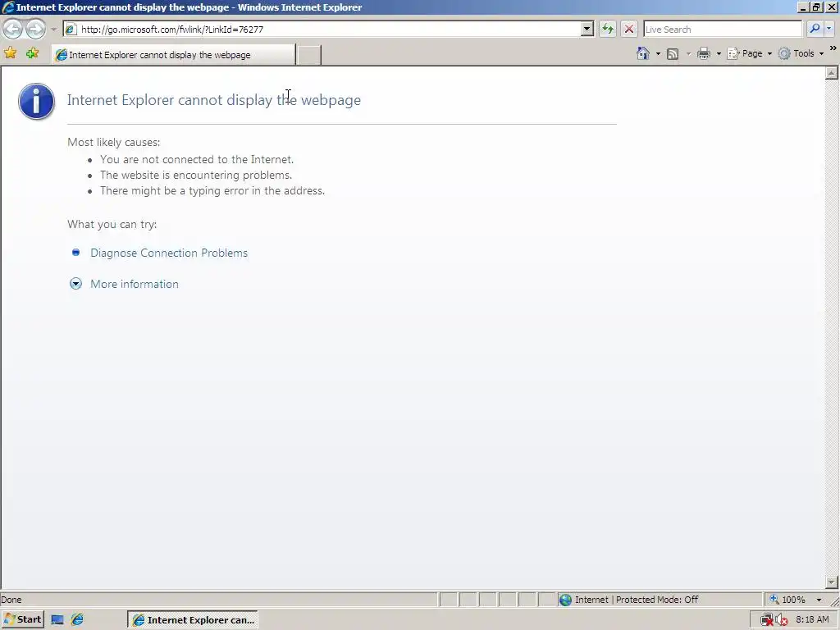The width and height of the screenshot is (840, 630).
Task: Minimize the Internet Explorer window
Action: (x=802, y=7)
